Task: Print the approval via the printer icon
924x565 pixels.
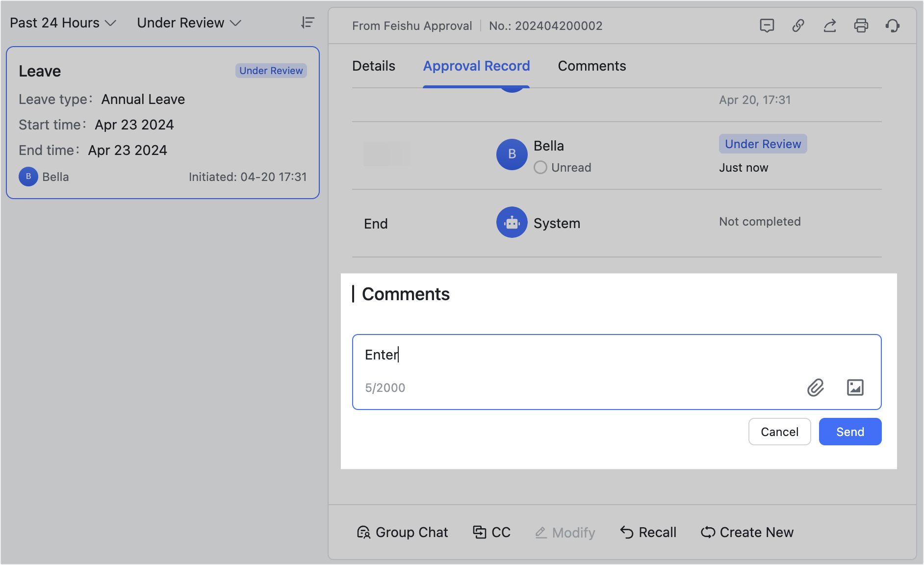Action: pyautogui.click(x=861, y=26)
